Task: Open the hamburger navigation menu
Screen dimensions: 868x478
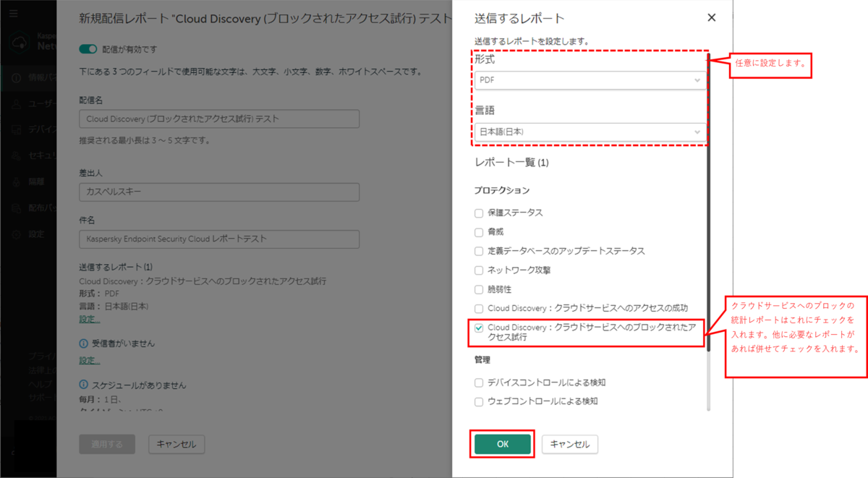Action: (13, 12)
